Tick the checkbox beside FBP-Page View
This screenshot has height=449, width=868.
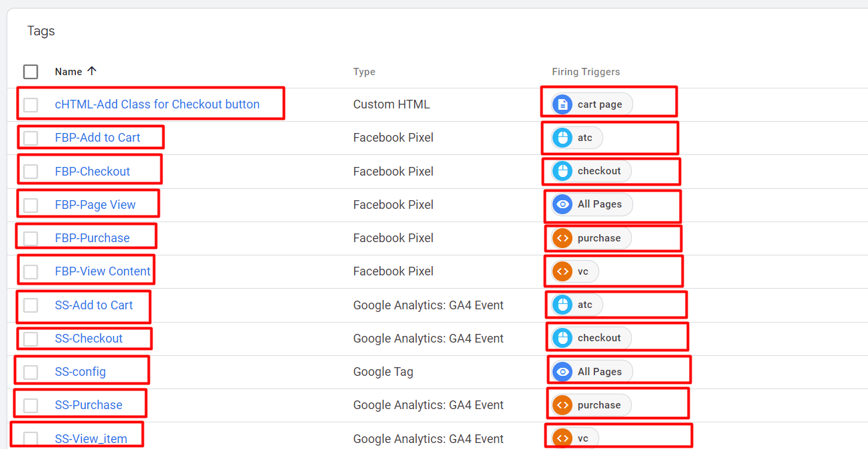(31, 205)
